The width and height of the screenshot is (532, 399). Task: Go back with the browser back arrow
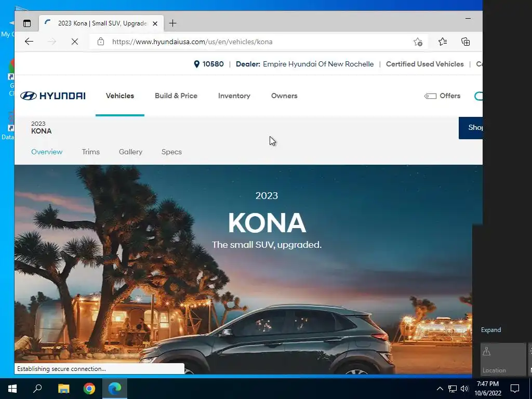29,42
